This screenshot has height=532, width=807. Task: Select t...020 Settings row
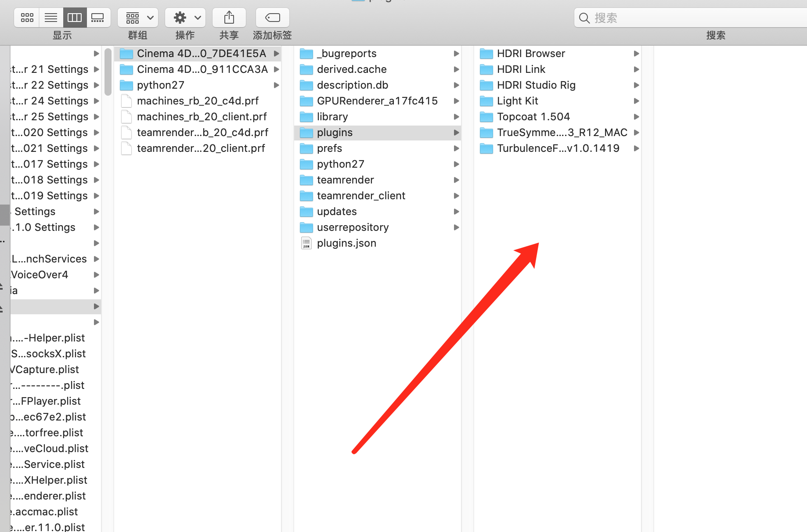(56, 133)
